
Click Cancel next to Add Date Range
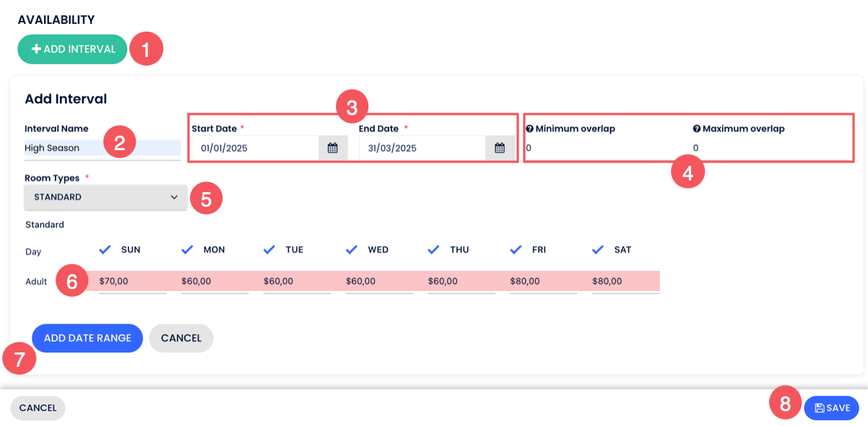pos(181,338)
